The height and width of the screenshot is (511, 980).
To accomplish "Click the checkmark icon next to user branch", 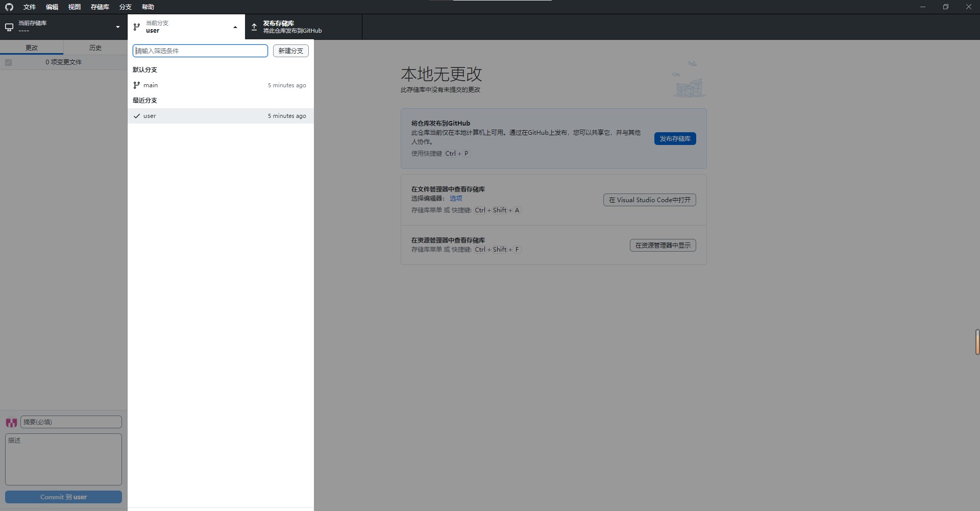I will [137, 116].
